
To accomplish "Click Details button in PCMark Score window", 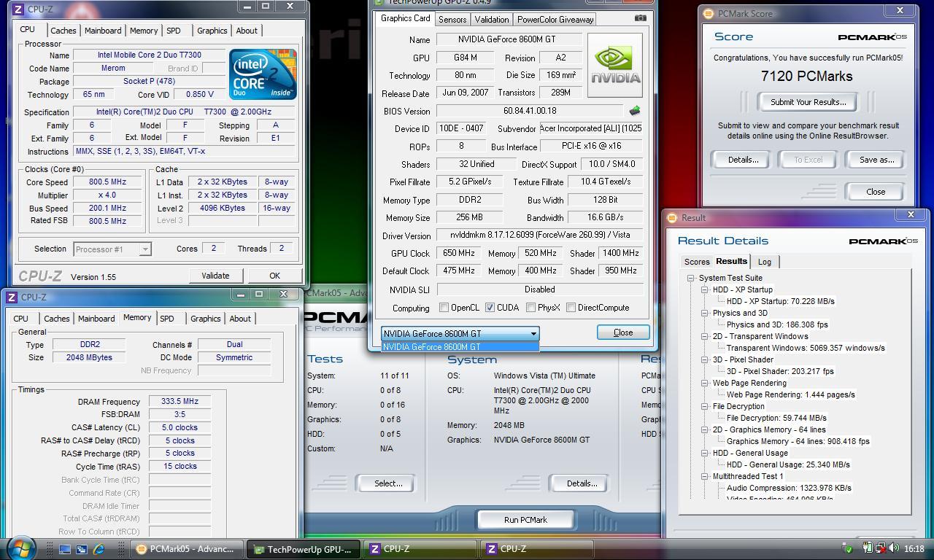I will 743,160.
